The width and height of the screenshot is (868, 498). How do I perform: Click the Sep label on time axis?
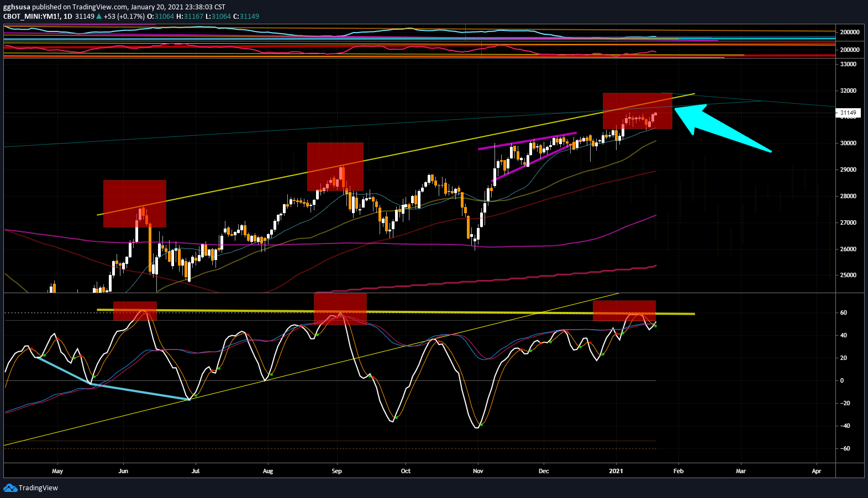click(336, 471)
